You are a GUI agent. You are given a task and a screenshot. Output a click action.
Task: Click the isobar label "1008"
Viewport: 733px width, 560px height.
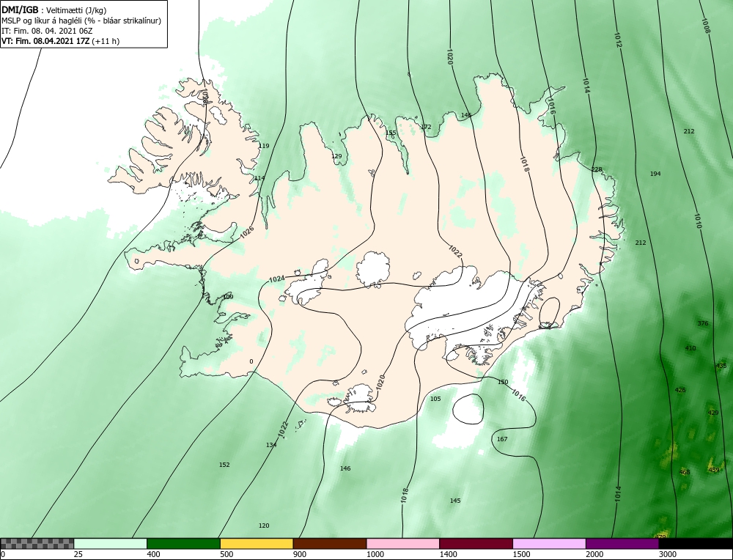(705, 26)
